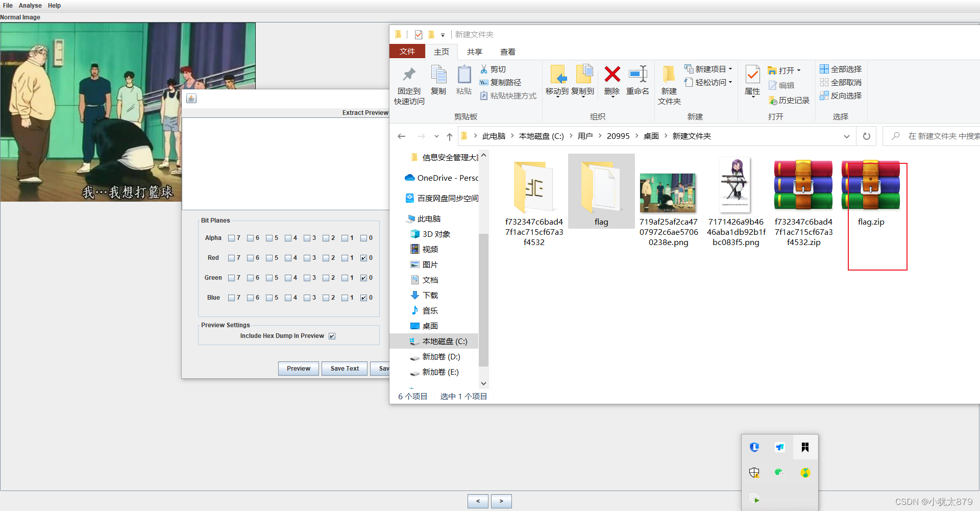Open the Help menu
Image resolution: width=980 pixels, height=511 pixels.
(54, 6)
